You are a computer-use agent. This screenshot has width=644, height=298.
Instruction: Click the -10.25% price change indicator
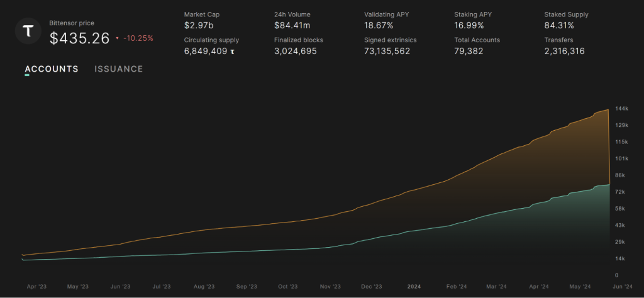(x=138, y=38)
